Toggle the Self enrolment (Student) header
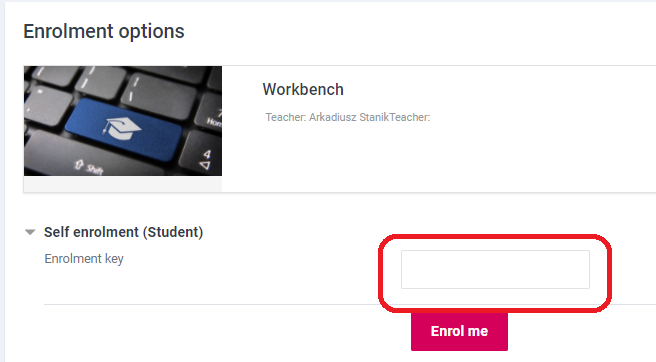The image size is (656, 362). pyautogui.click(x=123, y=232)
